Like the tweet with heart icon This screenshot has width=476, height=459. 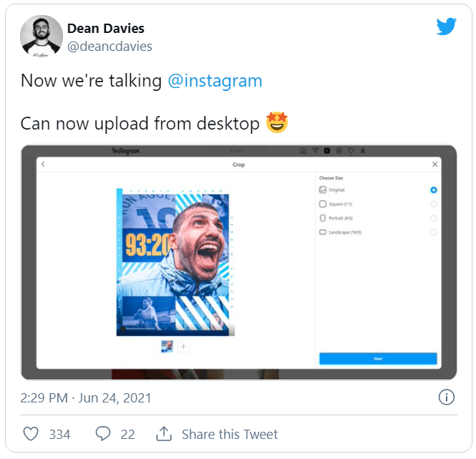[31, 434]
